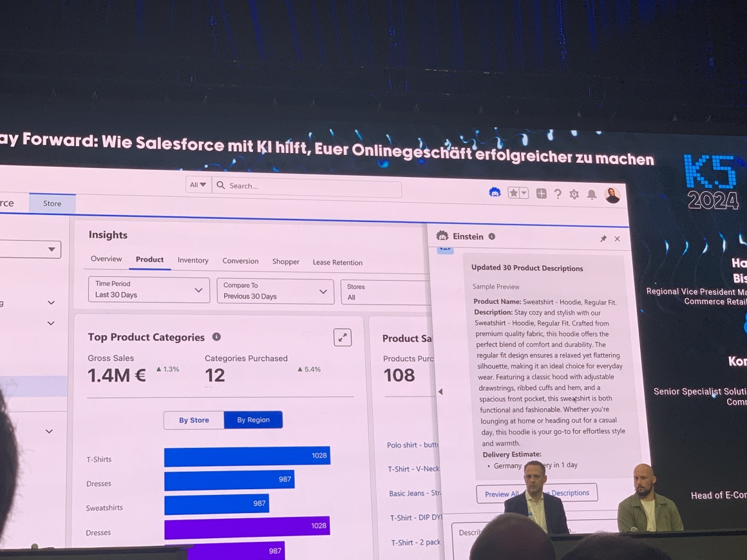
Task: Click the Preview All Descriptions button
Action: (536, 493)
